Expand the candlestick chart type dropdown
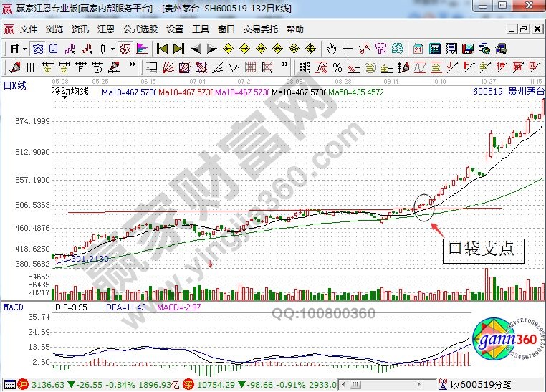 [112, 49]
